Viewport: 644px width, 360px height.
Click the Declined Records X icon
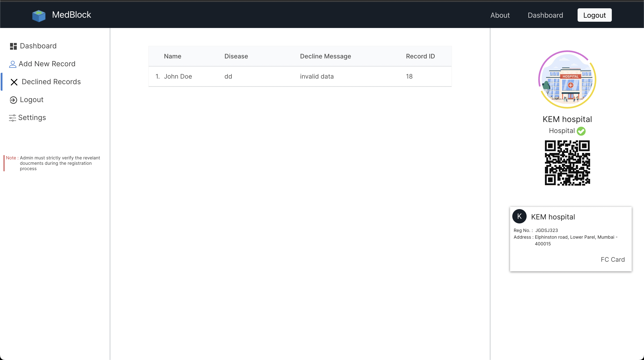[14, 82]
